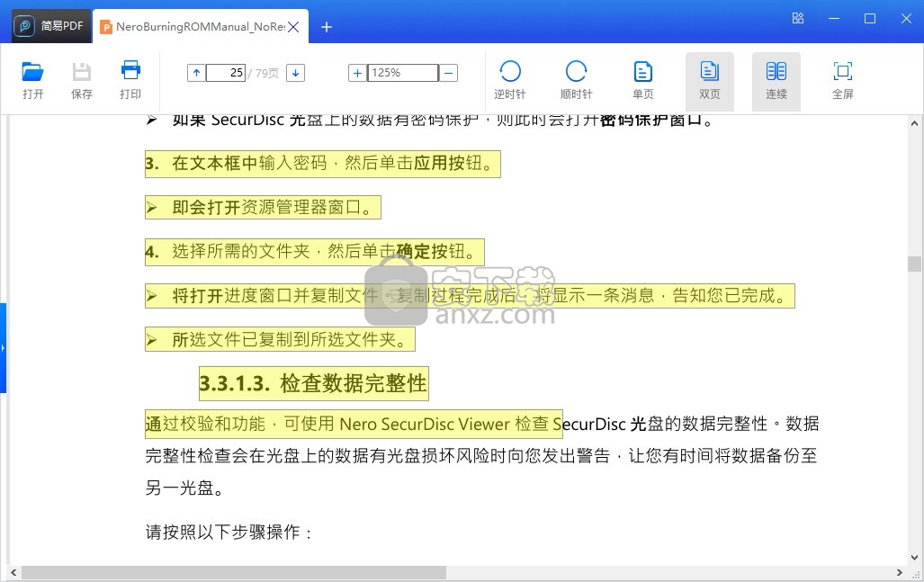Image resolution: width=924 pixels, height=582 pixels.
Task: Click the scroll up arrow
Action: (914, 124)
